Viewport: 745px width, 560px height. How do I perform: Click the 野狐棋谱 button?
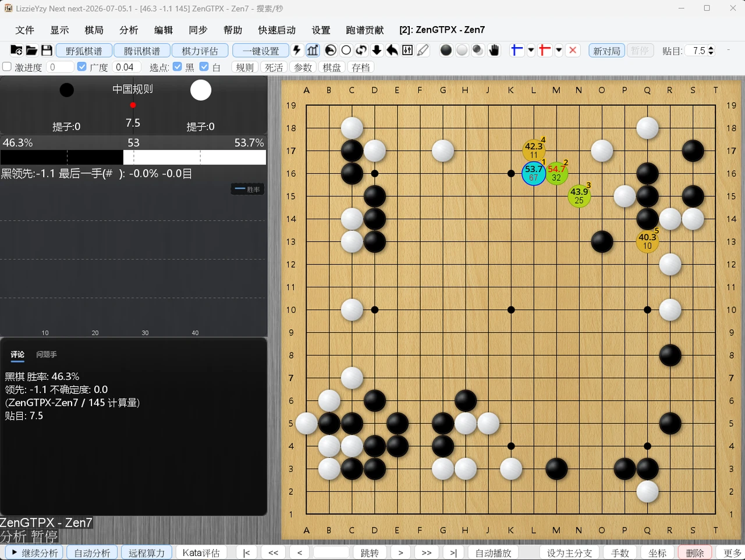[x=84, y=51]
